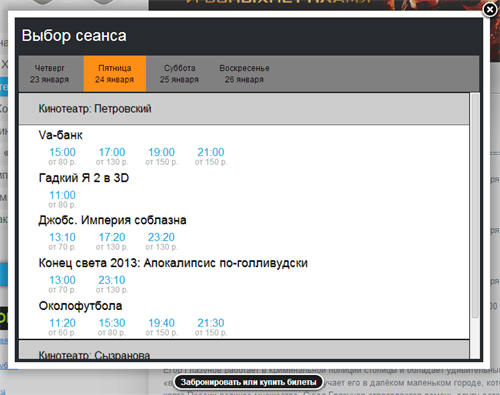Image resolution: width=500 pixels, height=395 pixels.
Task: Choose the 23:20 Джобс showtime
Action: click(x=161, y=237)
